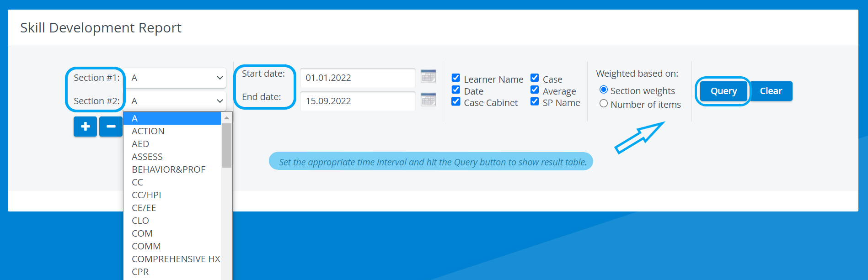Expand the Section #1 dropdown

(175, 78)
